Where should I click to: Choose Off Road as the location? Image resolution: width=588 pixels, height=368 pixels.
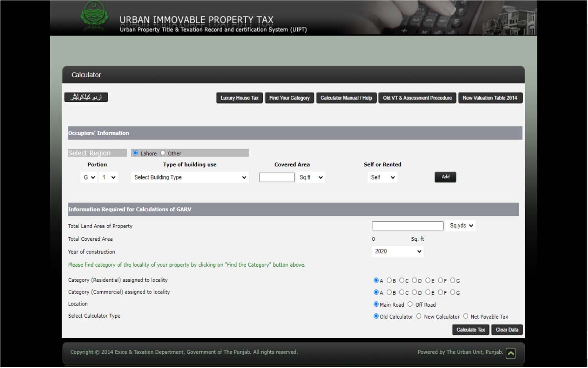pyautogui.click(x=410, y=304)
